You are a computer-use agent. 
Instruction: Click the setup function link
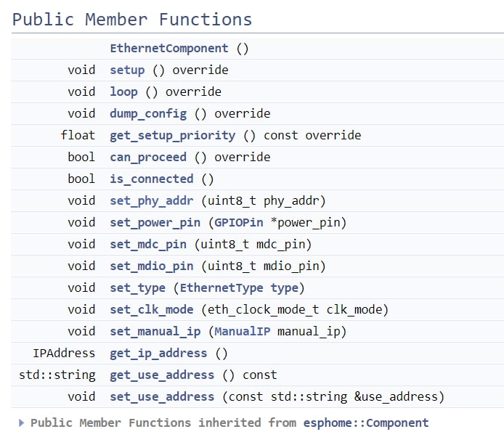[127, 70]
